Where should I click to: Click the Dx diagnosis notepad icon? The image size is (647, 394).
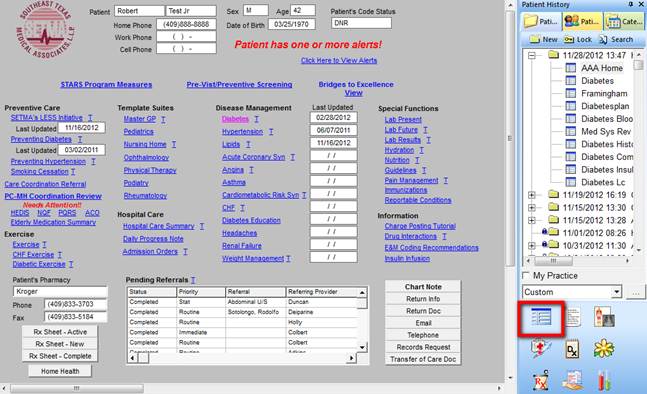[x=572, y=349]
